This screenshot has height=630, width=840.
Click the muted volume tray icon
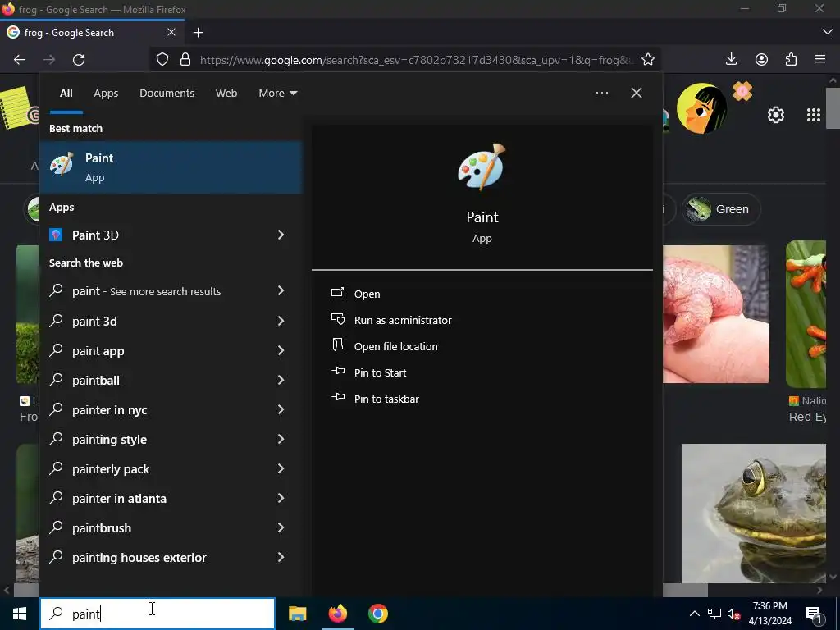pyautogui.click(x=733, y=614)
